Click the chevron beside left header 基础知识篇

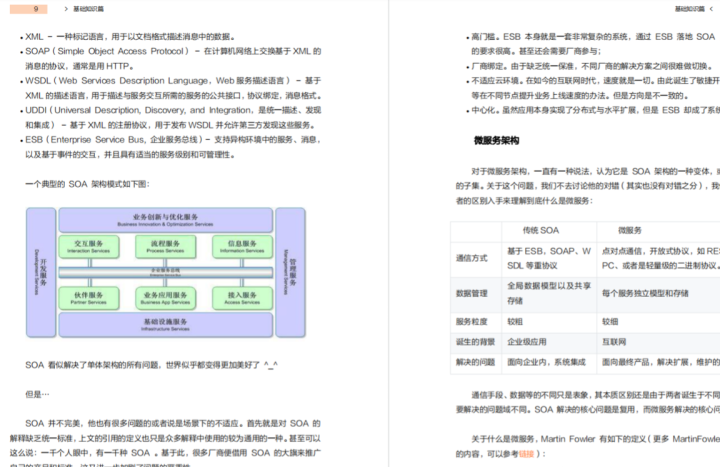[x=66, y=9]
